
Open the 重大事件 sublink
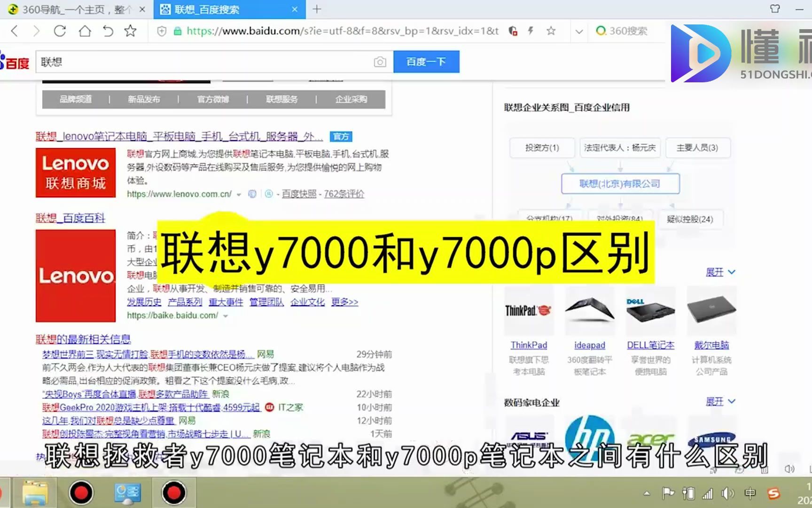[x=226, y=302]
